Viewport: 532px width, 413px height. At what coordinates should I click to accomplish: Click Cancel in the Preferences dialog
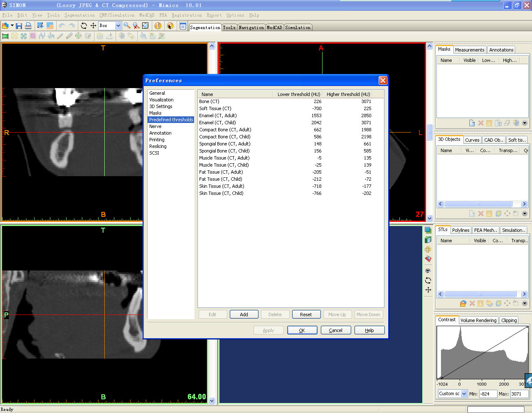[x=335, y=330]
